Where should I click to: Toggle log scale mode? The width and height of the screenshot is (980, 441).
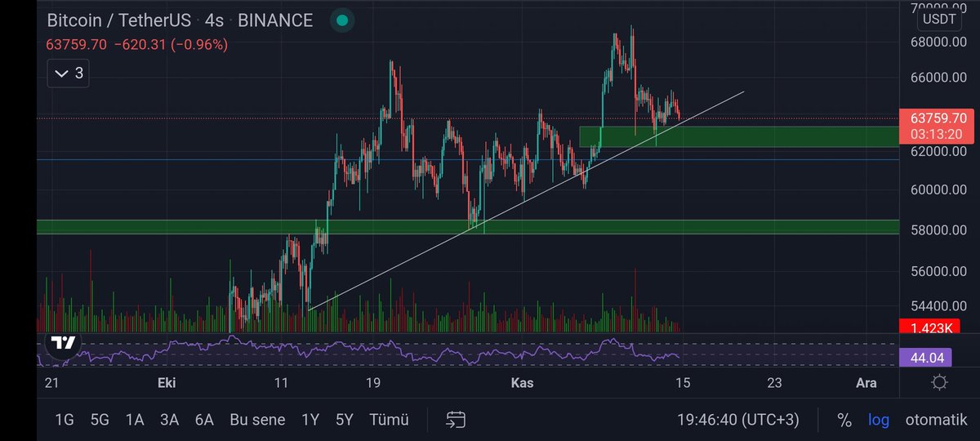click(879, 420)
